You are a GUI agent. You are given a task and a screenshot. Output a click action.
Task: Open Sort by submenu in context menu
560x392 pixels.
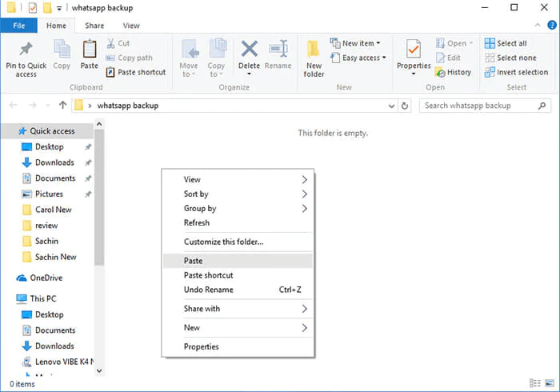(x=238, y=194)
